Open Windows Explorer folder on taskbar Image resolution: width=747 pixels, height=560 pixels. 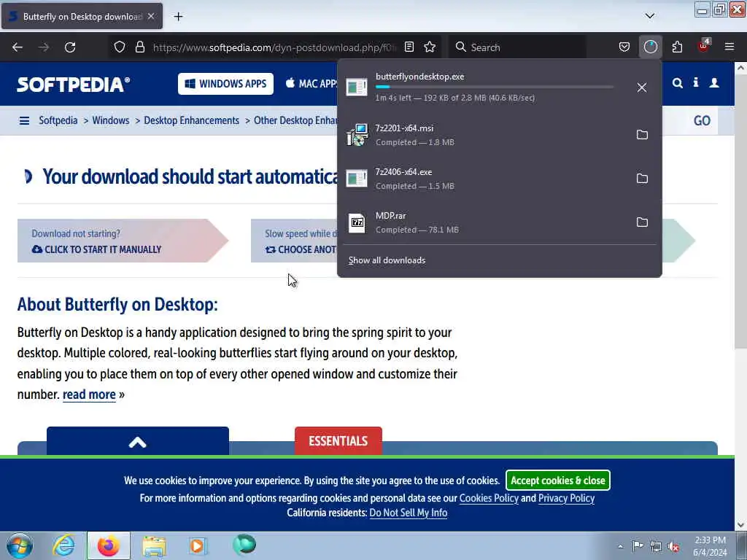[154, 545]
